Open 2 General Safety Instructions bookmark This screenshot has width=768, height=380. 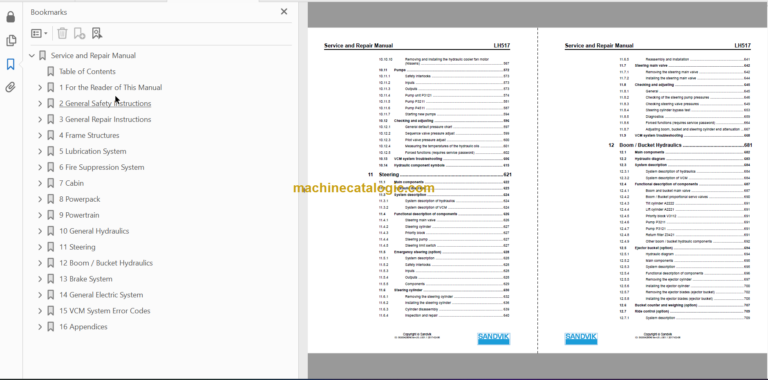[x=105, y=103]
